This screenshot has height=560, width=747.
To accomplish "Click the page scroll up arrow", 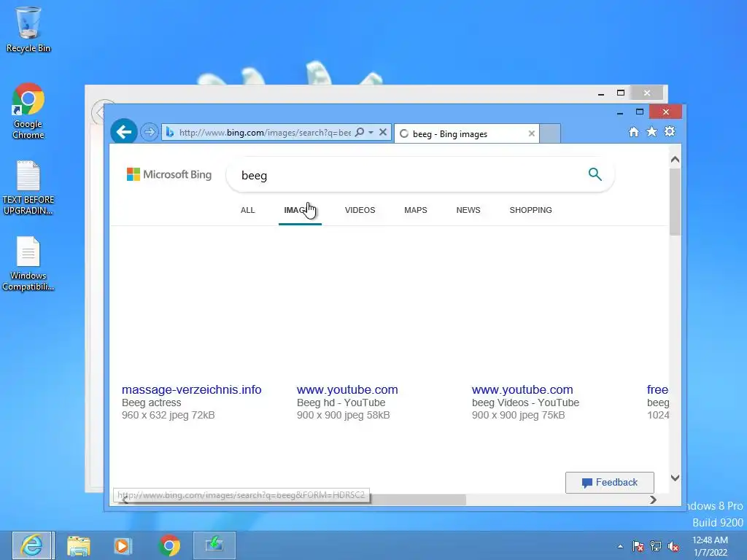I will click(x=675, y=160).
